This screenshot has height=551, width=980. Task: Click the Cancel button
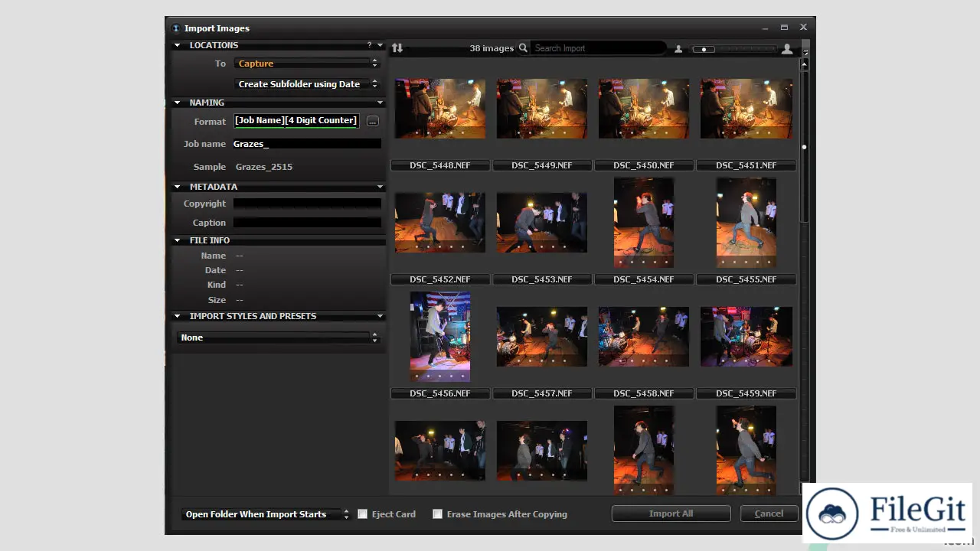click(769, 514)
